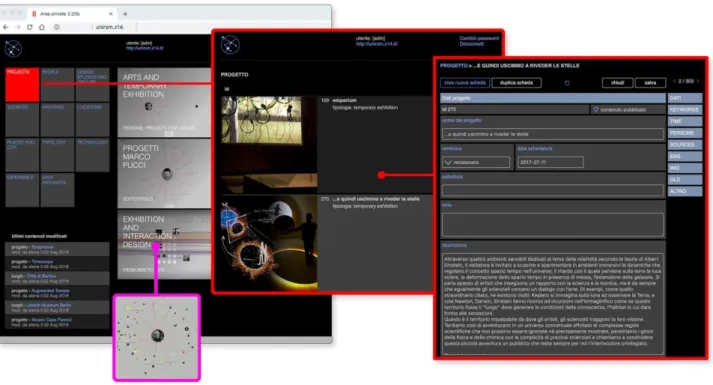Screen dimensions: 713x385
Task: Open the DATA INSTANCES tile
Action: 57,190
